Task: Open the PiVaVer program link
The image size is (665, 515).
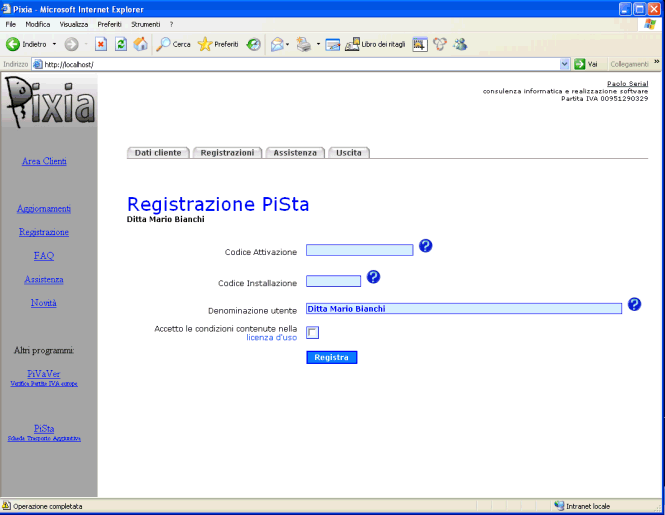Action: pos(44,374)
